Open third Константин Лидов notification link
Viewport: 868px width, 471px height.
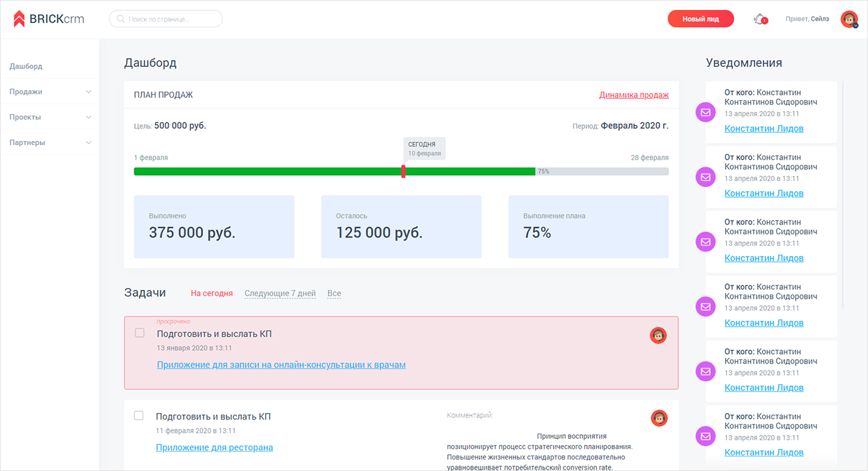764,258
